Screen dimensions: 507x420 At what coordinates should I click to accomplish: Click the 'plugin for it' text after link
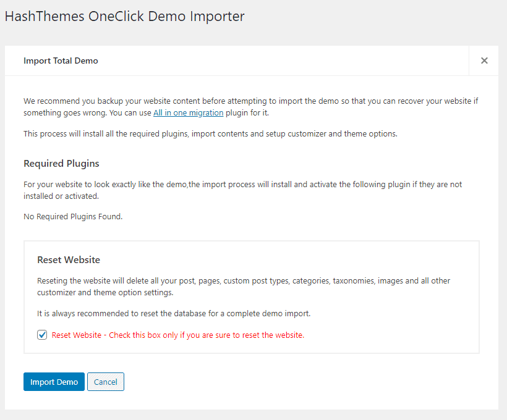tap(247, 113)
